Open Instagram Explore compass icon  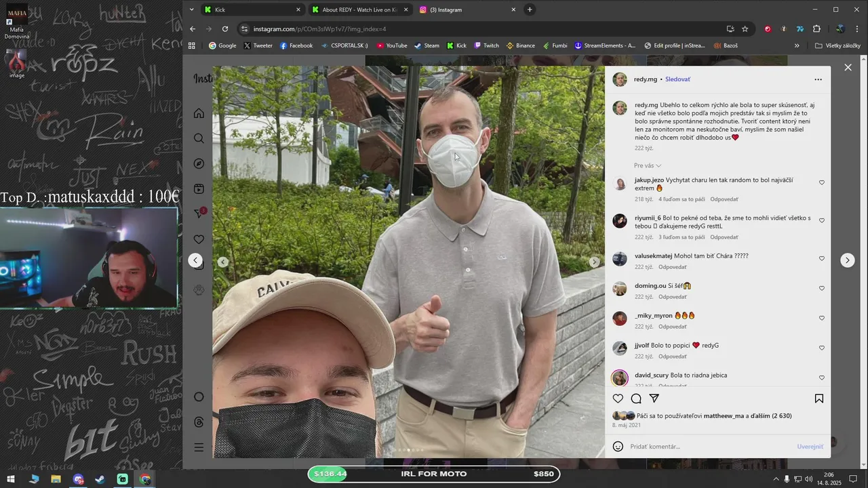click(x=199, y=163)
